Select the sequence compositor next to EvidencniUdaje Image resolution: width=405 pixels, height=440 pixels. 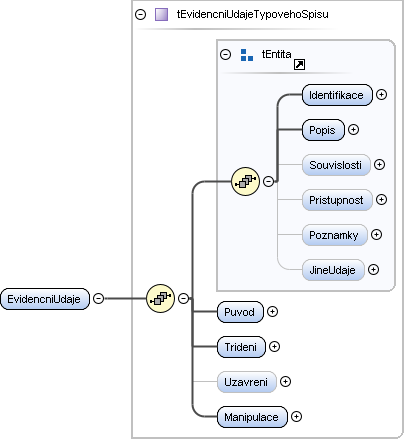pyautogui.click(x=160, y=298)
